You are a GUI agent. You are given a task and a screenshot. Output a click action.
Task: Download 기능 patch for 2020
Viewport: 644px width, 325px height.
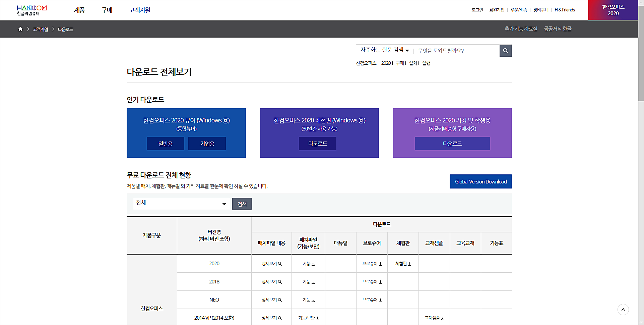(x=309, y=264)
